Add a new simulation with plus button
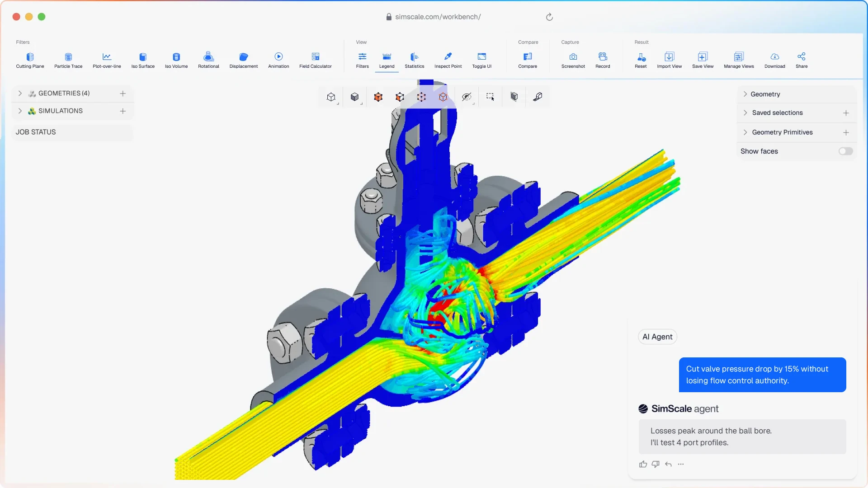Screen dimensions: 868x488 click(x=123, y=111)
